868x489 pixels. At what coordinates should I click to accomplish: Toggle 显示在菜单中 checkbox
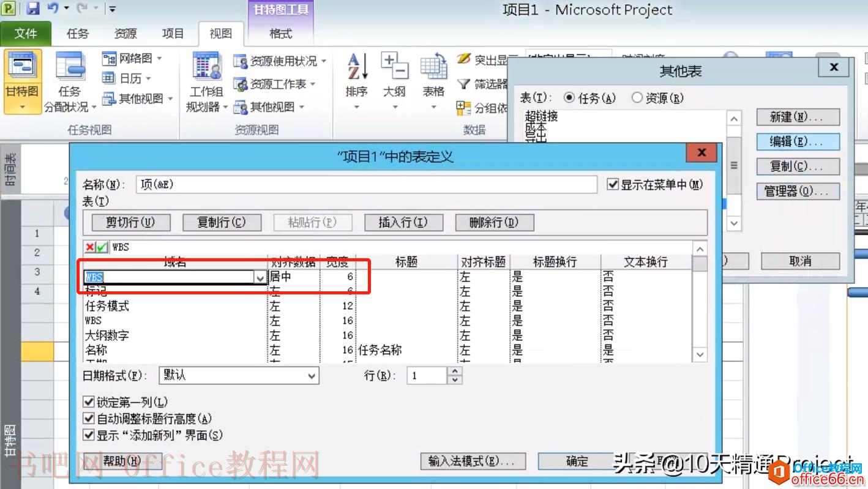tap(613, 184)
